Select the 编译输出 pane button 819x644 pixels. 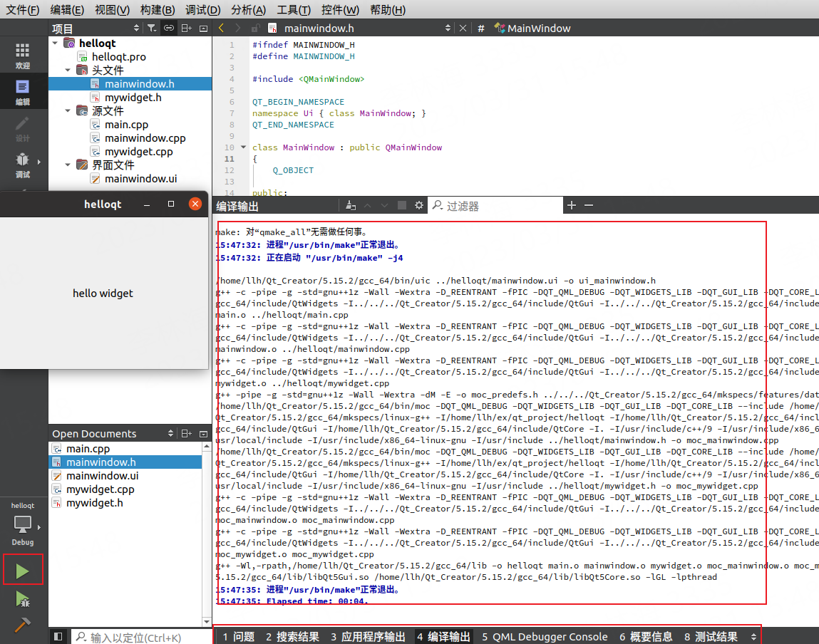pos(444,637)
